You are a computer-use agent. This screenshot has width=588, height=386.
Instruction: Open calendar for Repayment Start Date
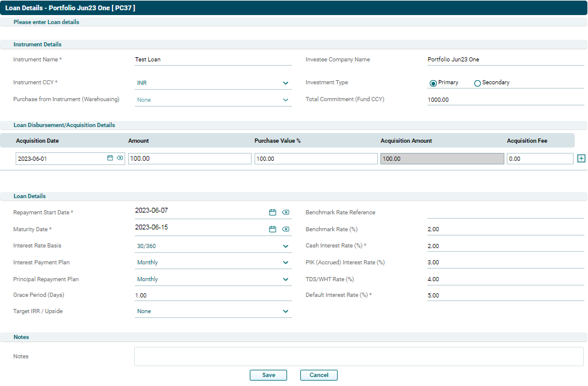(272, 213)
